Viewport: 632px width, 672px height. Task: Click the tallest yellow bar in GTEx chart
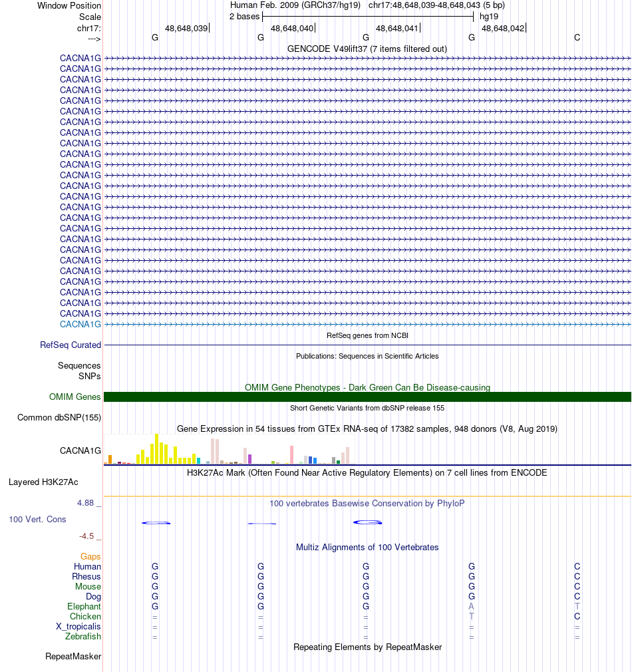tap(157, 448)
